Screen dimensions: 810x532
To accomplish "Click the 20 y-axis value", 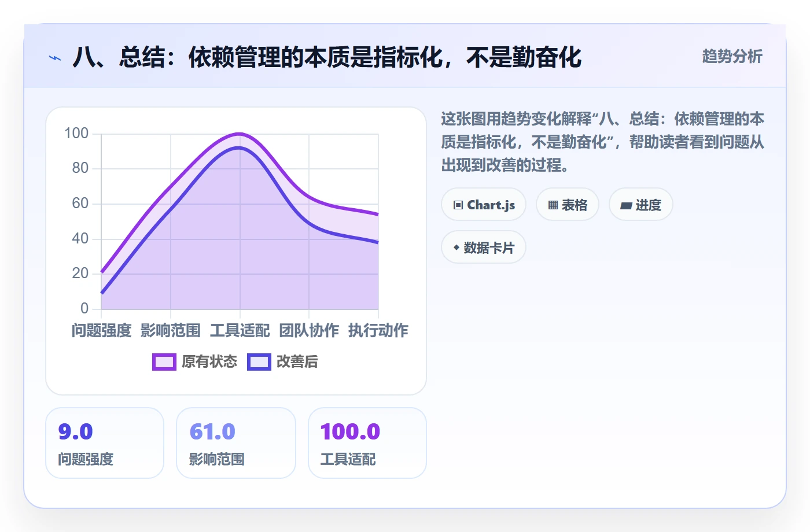I will coord(80,274).
